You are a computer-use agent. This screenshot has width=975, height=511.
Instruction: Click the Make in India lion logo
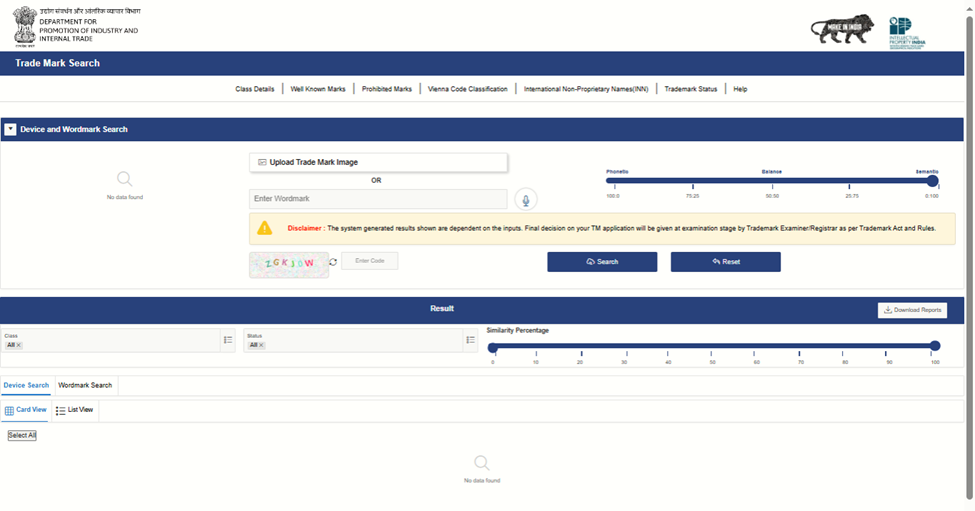(842, 29)
